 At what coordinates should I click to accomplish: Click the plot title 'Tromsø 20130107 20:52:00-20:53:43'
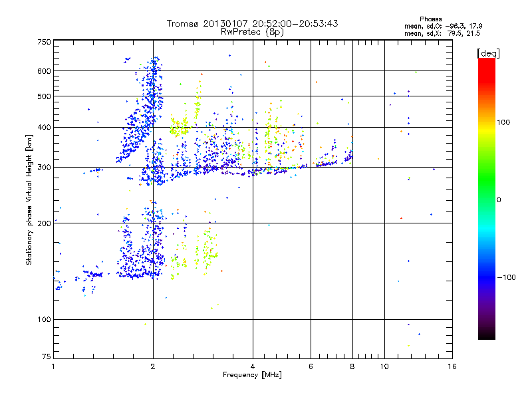point(252,23)
